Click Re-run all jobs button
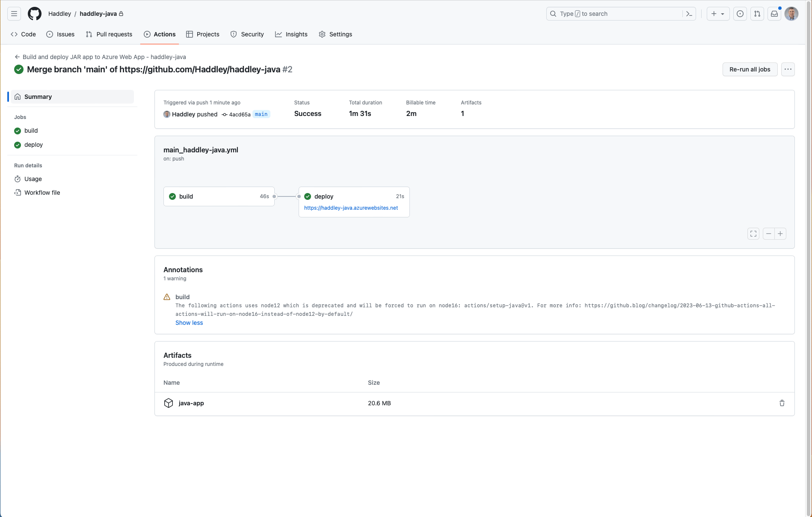812x517 pixels. (x=750, y=69)
